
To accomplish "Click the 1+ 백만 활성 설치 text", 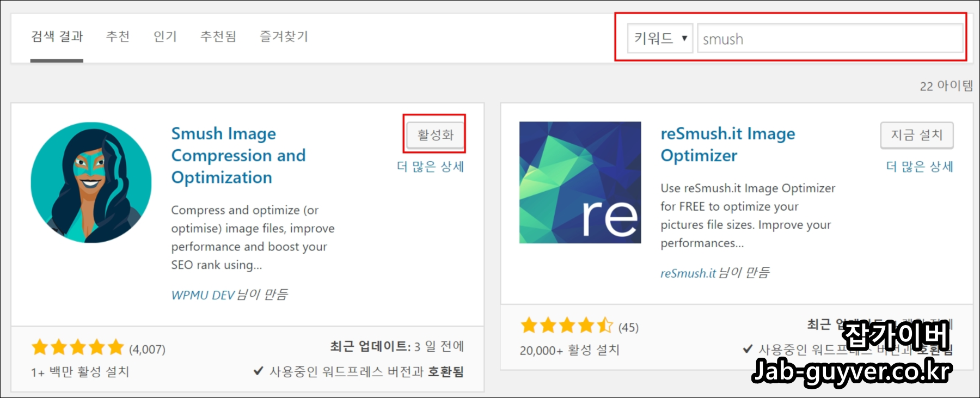I will tap(80, 372).
